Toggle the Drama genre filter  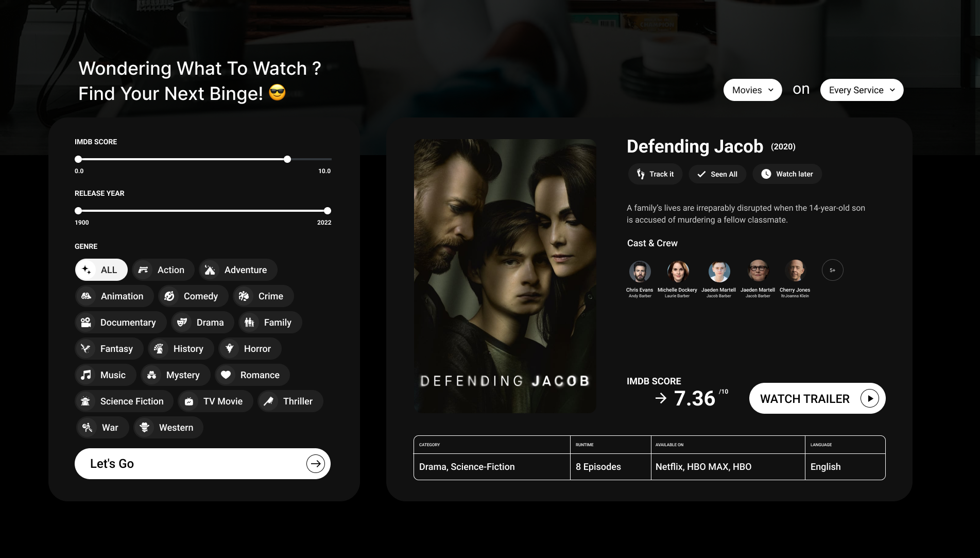point(202,323)
